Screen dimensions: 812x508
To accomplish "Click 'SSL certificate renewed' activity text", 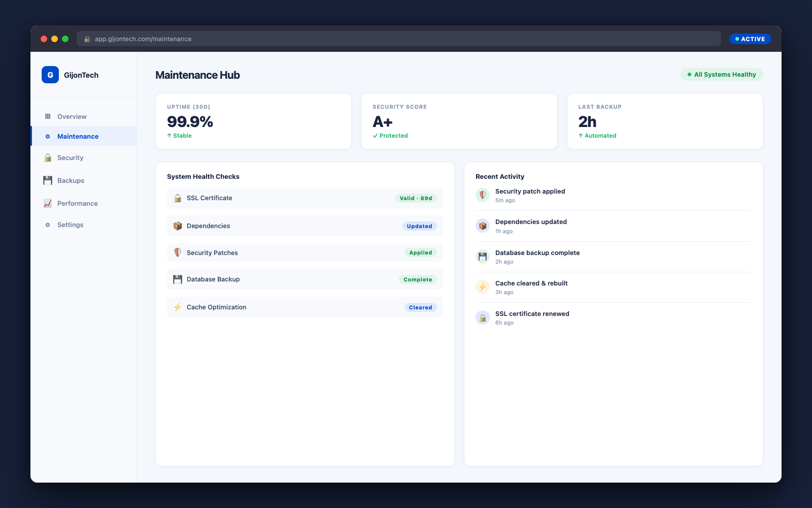I will [x=532, y=314].
